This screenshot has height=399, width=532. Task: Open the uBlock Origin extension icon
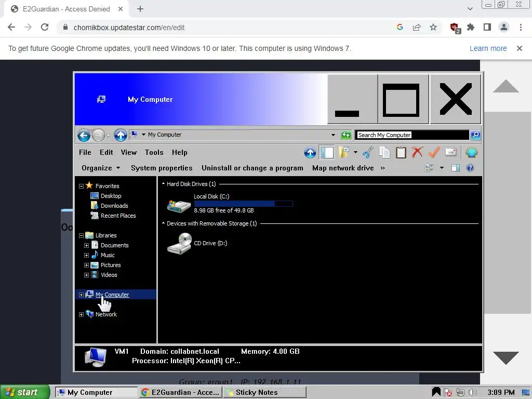click(x=455, y=28)
